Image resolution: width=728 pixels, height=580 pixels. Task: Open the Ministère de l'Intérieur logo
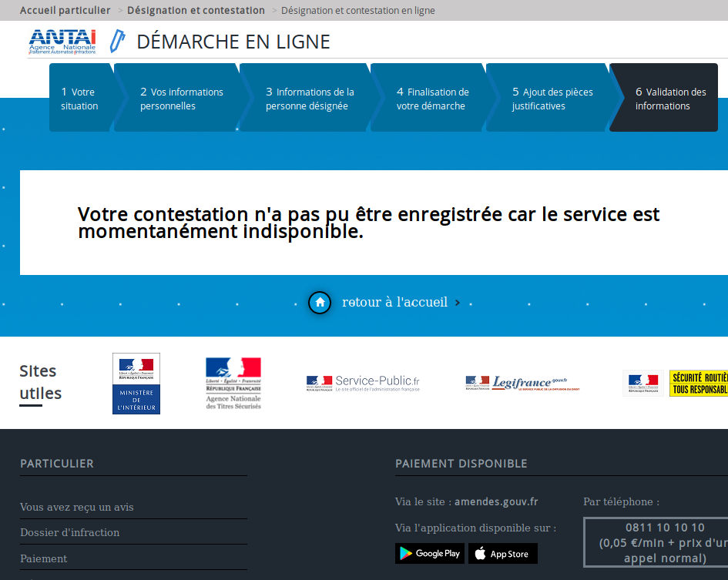tap(136, 384)
